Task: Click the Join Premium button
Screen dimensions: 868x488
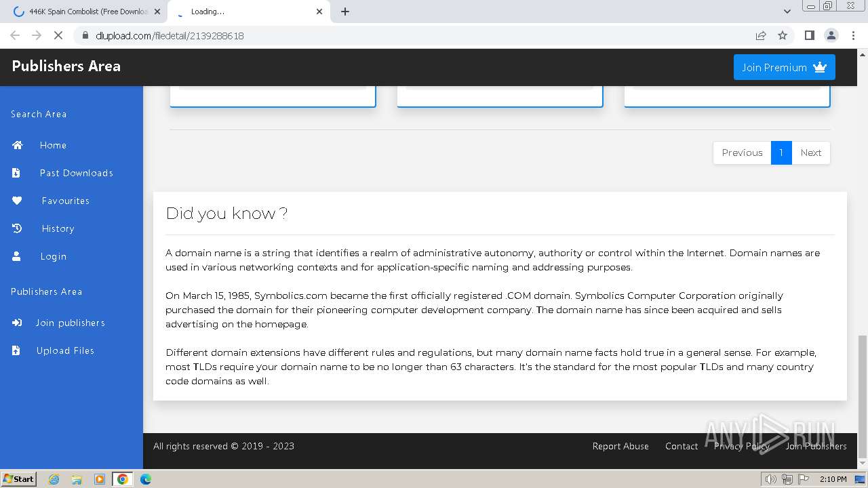Action: click(785, 67)
